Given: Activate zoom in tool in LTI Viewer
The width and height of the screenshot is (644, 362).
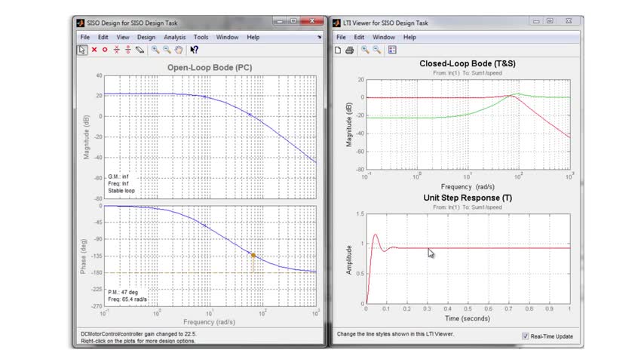Looking at the screenshot, I should pos(365,50).
